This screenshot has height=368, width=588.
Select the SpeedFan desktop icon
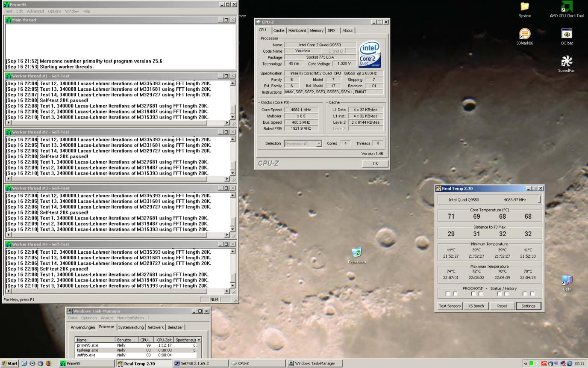[567, 64]
